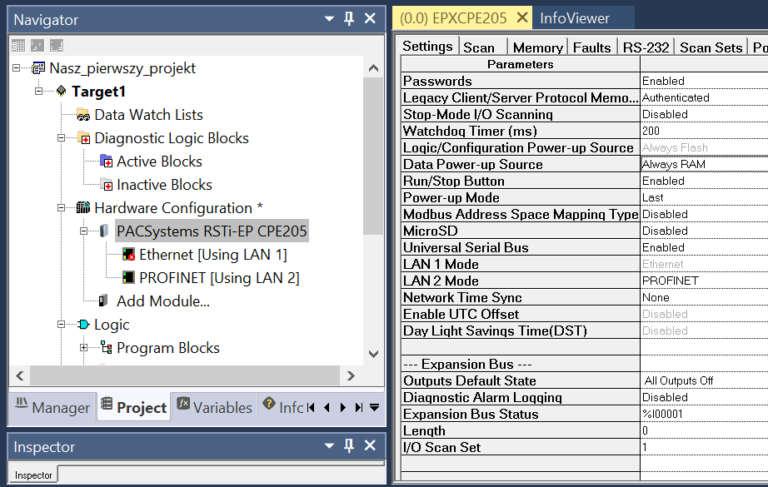Image resolution: width=768 pixels, height=487 pixels.
Task: Open the InfoViewer document tab
Action: tap(573, 18)
